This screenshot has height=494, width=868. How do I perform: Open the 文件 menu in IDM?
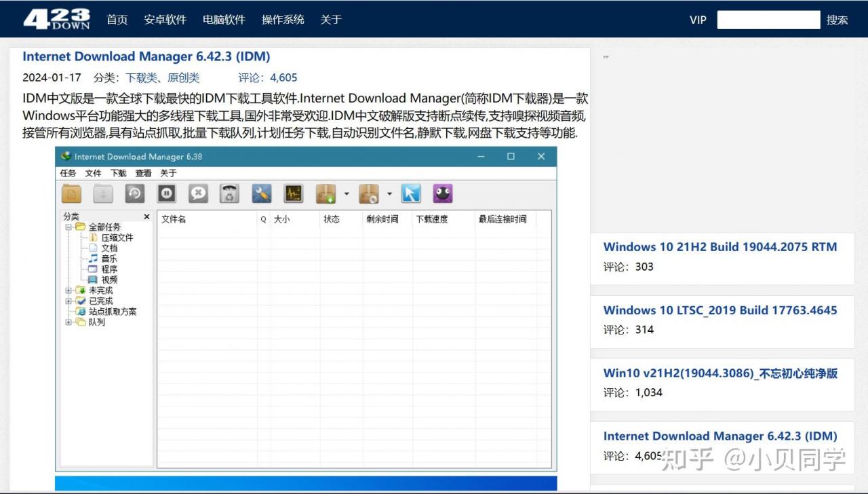[93, 173]
